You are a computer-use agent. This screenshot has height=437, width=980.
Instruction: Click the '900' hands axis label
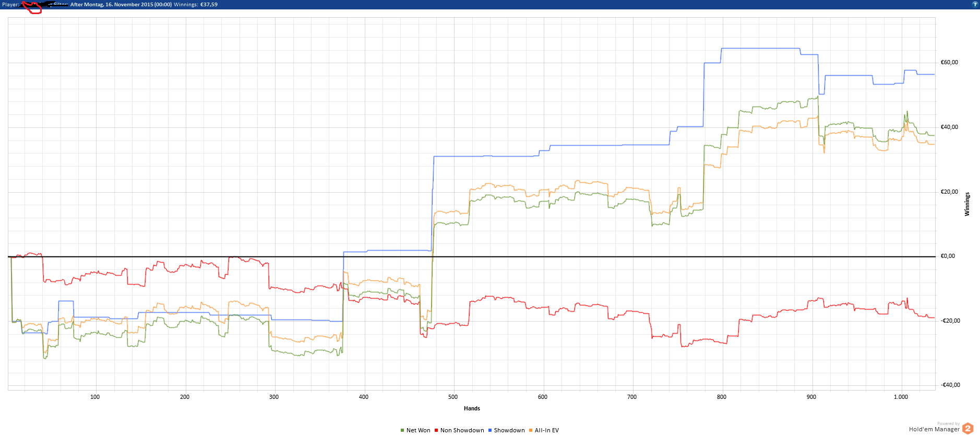(811, 397)
